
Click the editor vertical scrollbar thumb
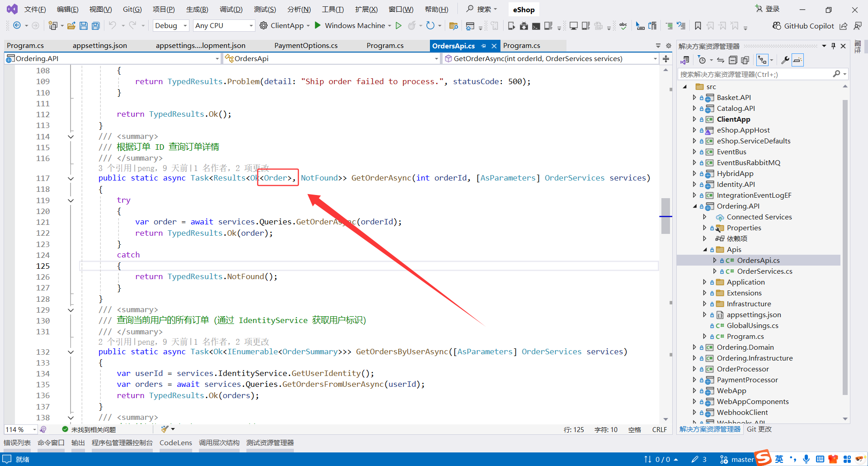(665, 216)
